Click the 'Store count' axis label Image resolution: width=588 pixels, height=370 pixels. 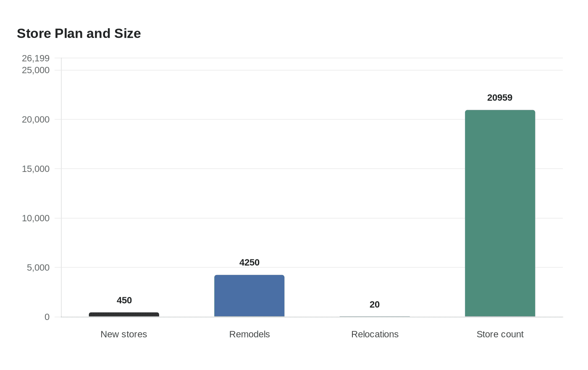(x=500, y=334)
